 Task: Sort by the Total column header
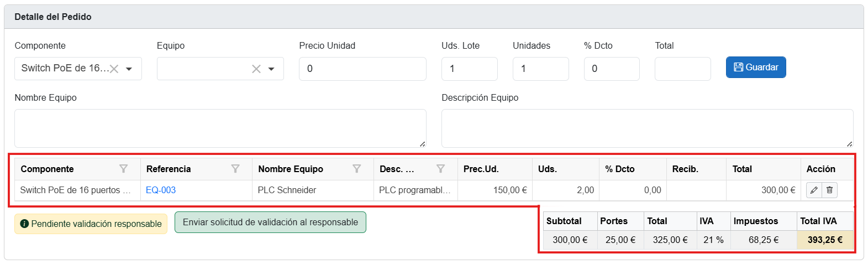click(x=742, y=169)
